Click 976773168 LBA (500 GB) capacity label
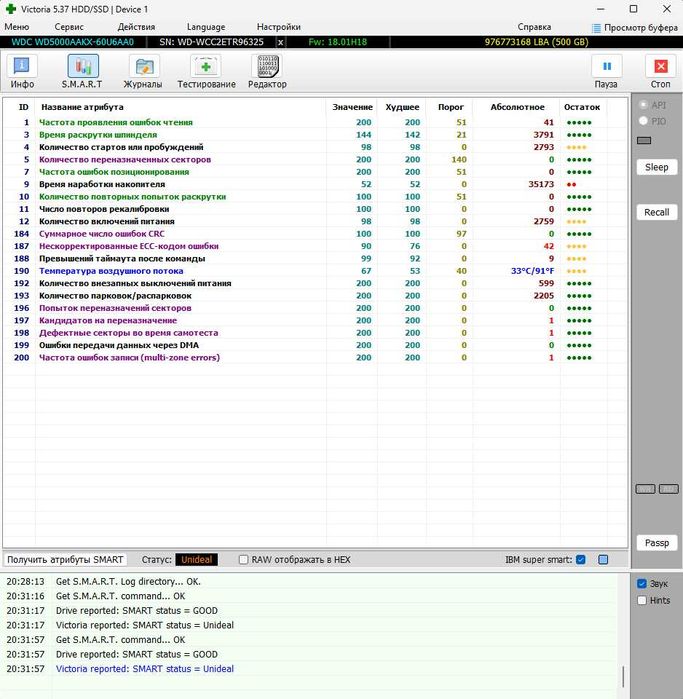 click(x=536, y=42)
